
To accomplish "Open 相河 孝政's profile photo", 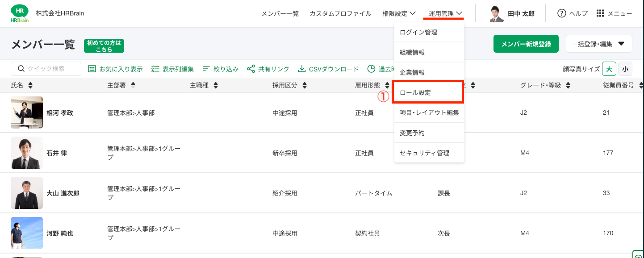I will point(27,112).
